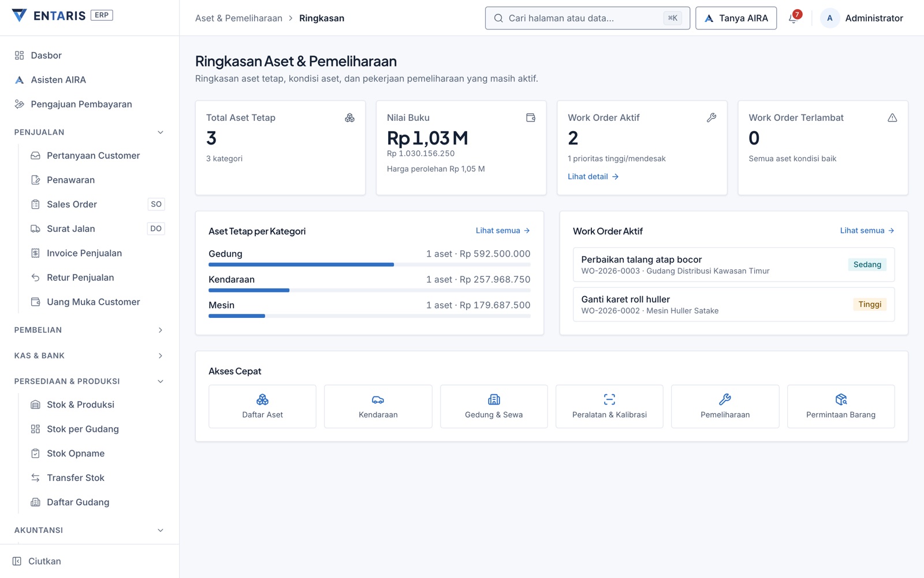Image resolution: width=924 pixels, height=578 pixels.
Task: Click the Work Order Terlambat warning icon
Action: (892, 118)
